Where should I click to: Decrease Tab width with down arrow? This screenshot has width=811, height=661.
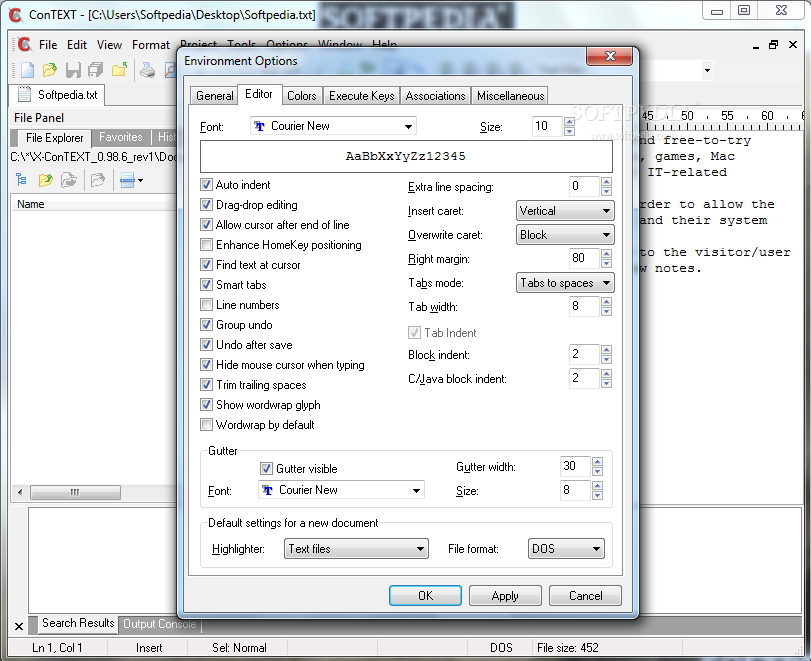click(x=607, y=311)
